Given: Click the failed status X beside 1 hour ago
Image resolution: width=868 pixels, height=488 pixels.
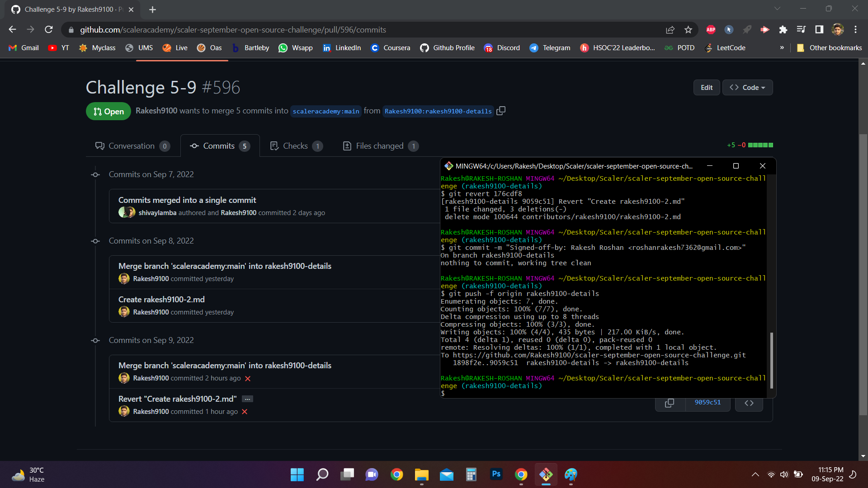Looking at the screenshot, I should pos(245,412).
